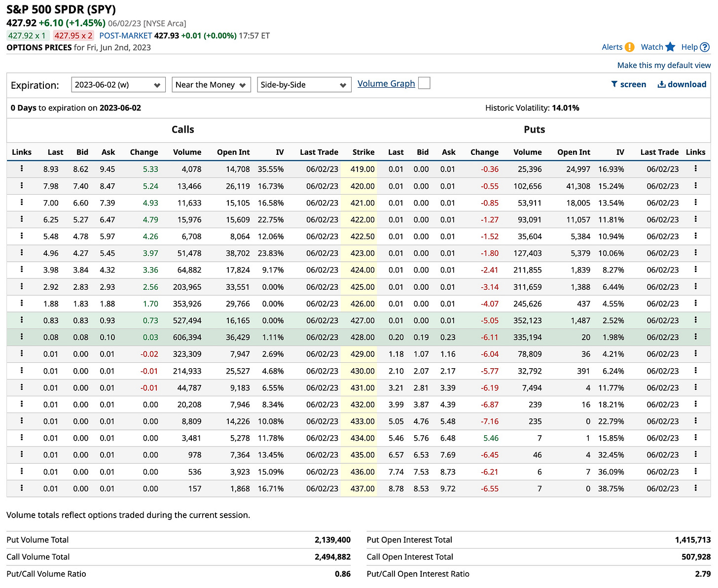Click the Alerts exclamation icon
718x588 pixels.
630,47
